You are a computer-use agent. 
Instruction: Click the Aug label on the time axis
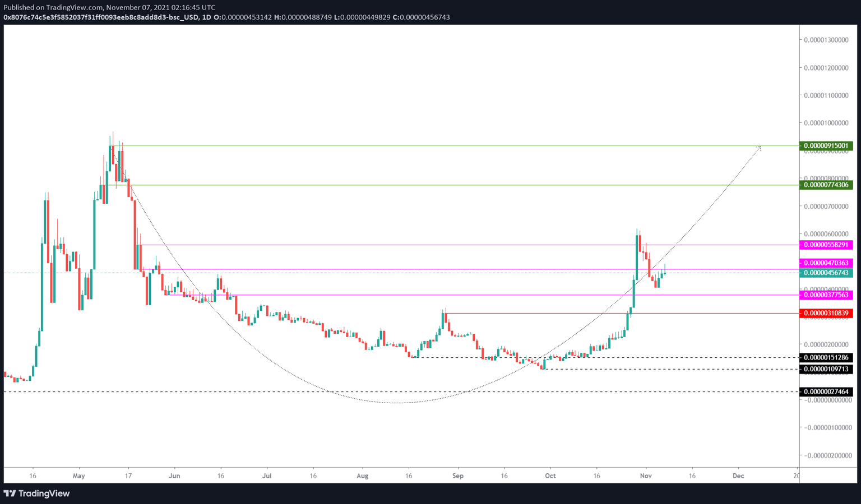tap(363, 476)
